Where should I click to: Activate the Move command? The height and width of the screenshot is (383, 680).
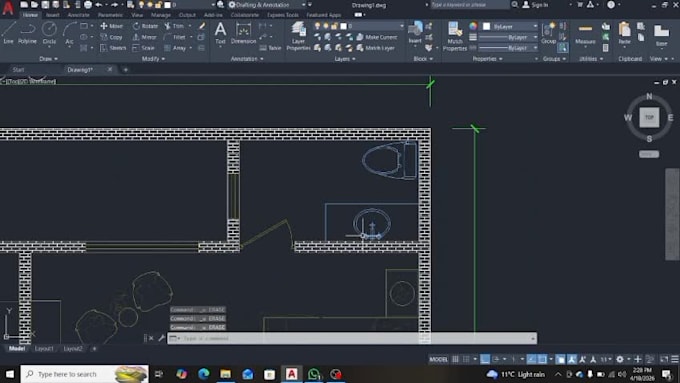(x=112, y=26)
